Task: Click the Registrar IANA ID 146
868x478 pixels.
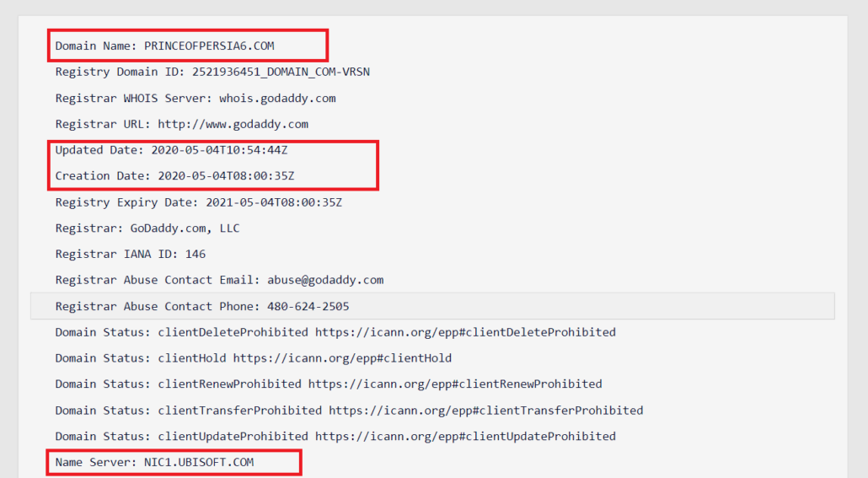Action: click(x=195, y=254)
